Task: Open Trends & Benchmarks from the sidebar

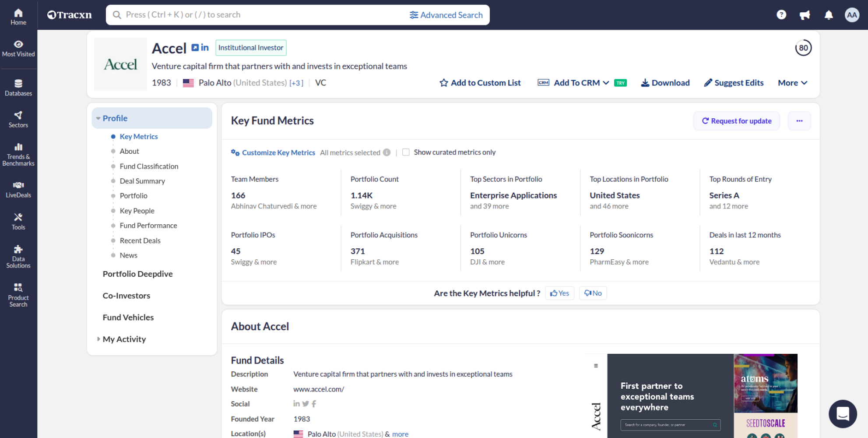Action: tap(18, 153)
